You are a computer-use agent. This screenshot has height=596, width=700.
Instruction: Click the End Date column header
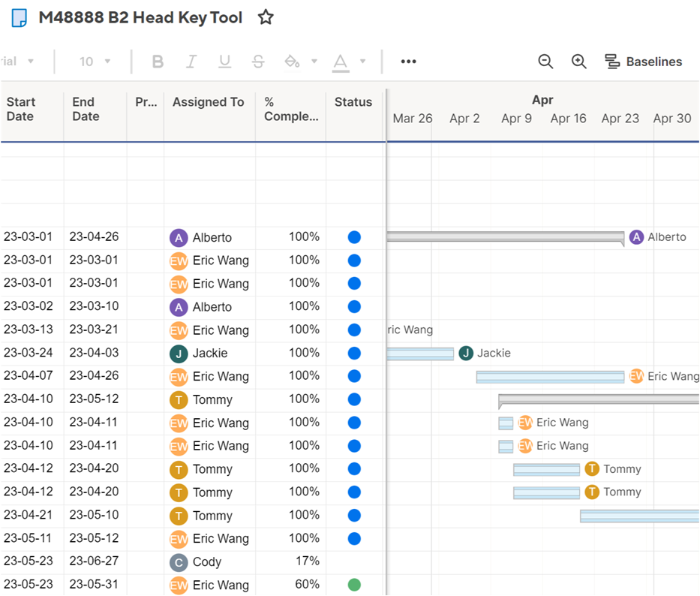tap(95, 110)
